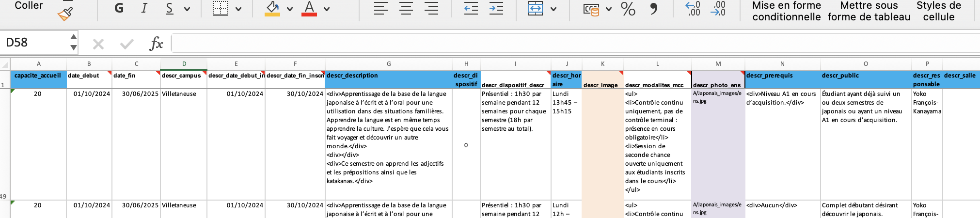Open Name Box stepper arrows
The width and height of the screenshot is (980, 218).
point(74,42)
